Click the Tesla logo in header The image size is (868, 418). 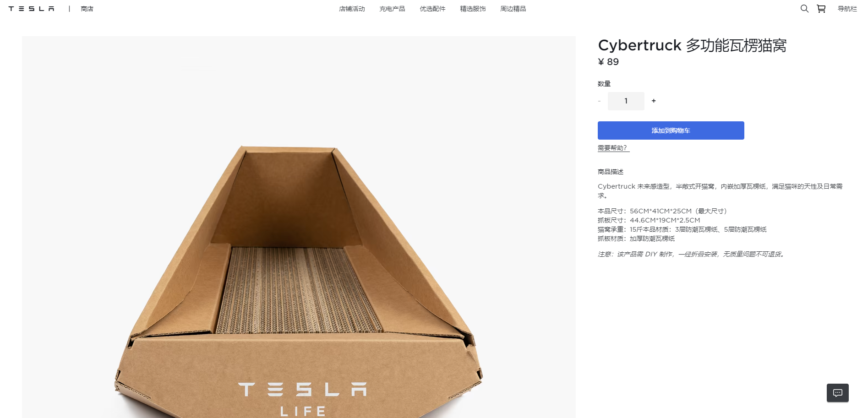click(31, 9)
